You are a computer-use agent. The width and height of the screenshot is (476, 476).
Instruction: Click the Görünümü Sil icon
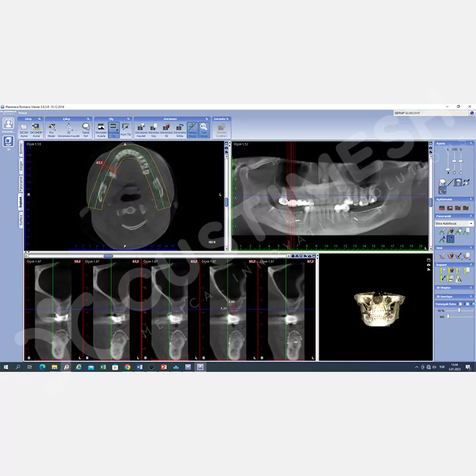point(166,127)
